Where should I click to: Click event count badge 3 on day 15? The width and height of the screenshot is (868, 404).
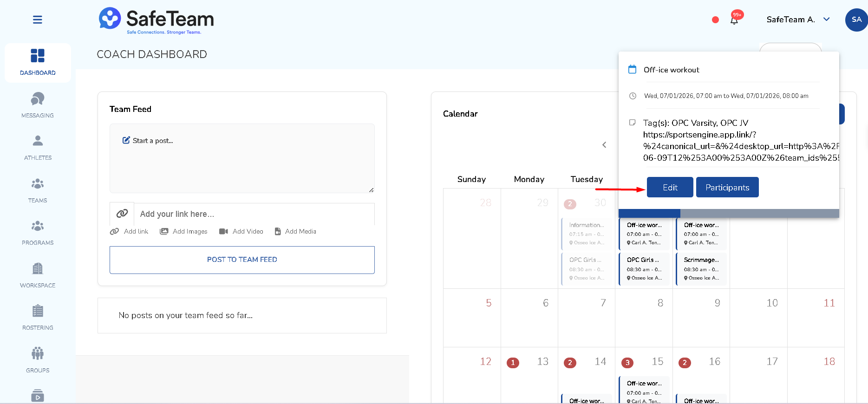[627, 363]
